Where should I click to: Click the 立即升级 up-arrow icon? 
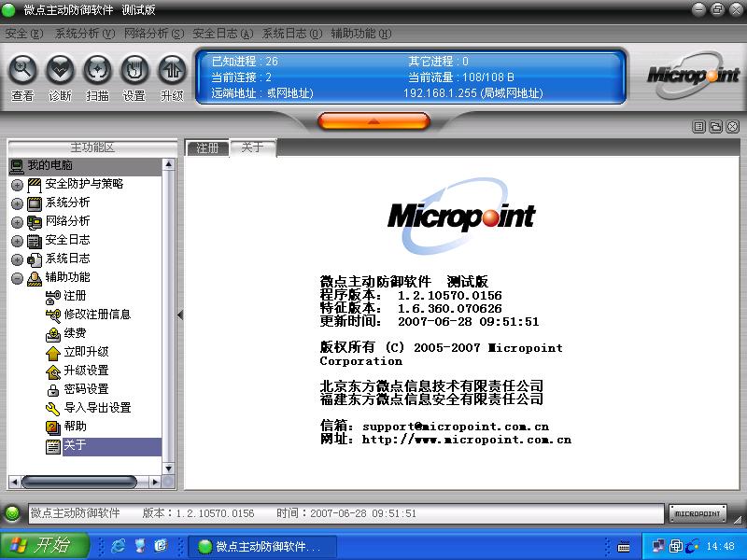pos(53,353)
